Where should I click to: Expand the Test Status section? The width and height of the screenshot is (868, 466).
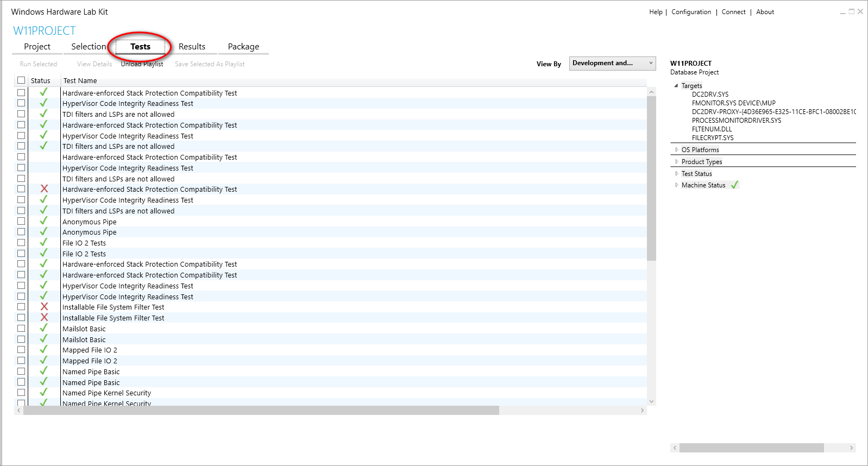click(x=676, y=174)
